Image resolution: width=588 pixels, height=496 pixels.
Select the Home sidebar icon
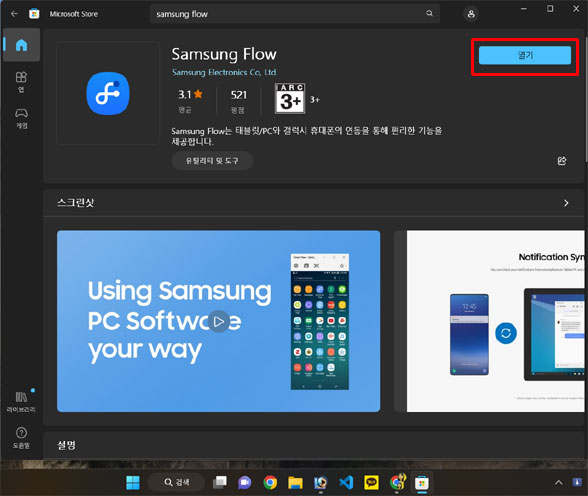click(21, 45)
